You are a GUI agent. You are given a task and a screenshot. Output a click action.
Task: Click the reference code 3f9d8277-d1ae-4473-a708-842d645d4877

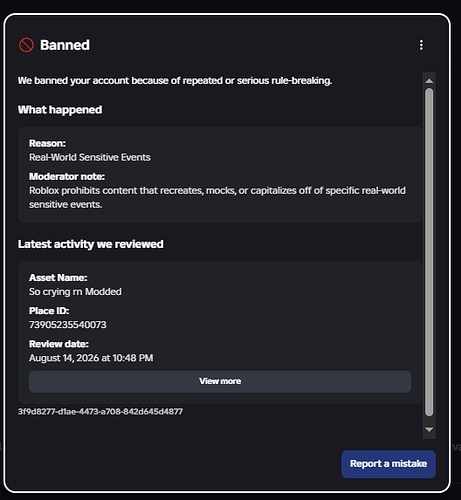coord(100,412)
